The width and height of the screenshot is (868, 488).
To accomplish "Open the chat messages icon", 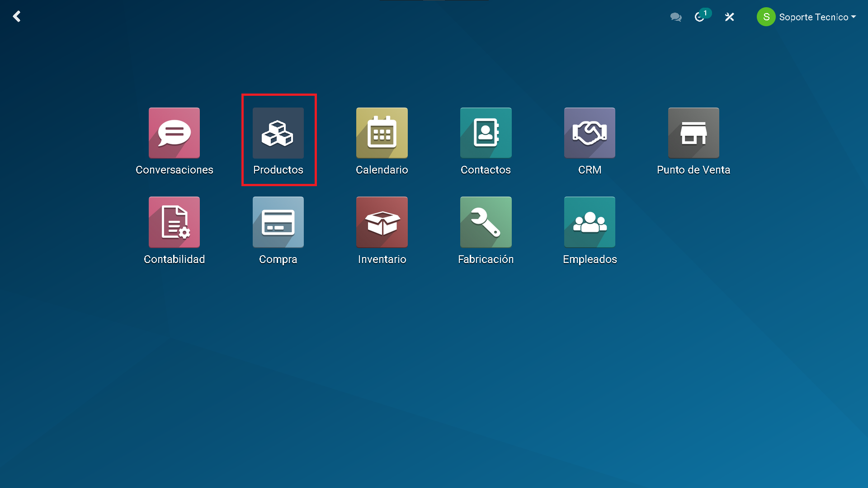I will 676,17.
